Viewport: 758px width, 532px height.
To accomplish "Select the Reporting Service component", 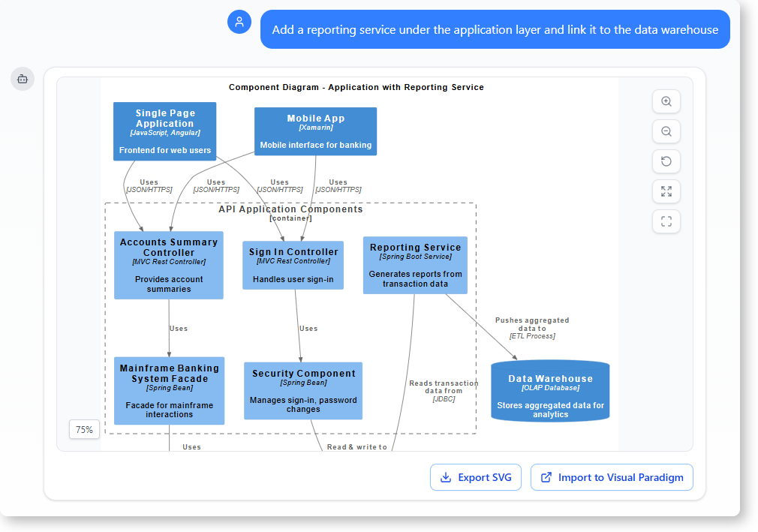I will point(415,265).
